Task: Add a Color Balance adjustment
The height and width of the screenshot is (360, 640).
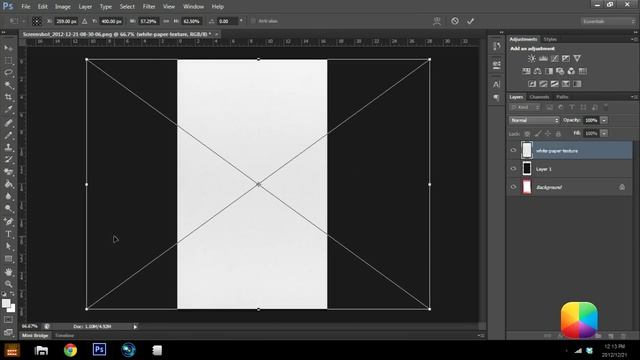Action: pyautogui.click(x=538, y=71)
